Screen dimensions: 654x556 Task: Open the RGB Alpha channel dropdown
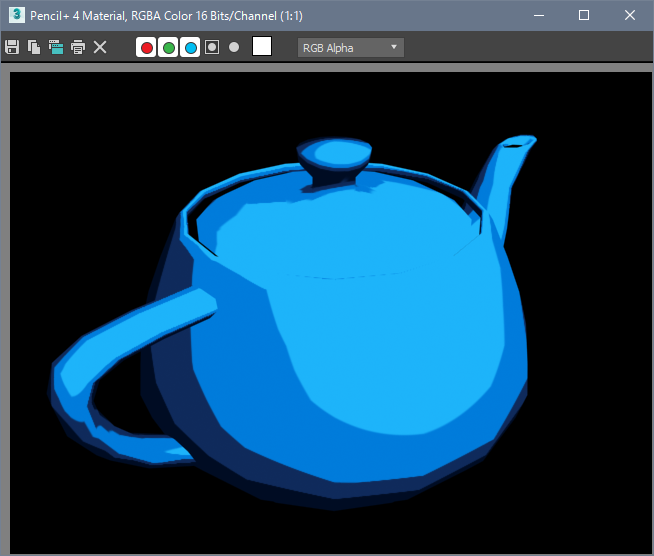(x=351, y=47)
